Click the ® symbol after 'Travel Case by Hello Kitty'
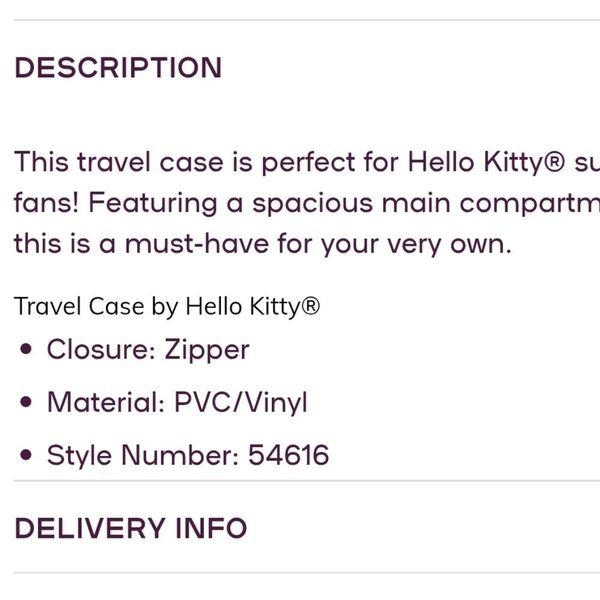Viewport: 600px width, 600px height. point(311,306)
